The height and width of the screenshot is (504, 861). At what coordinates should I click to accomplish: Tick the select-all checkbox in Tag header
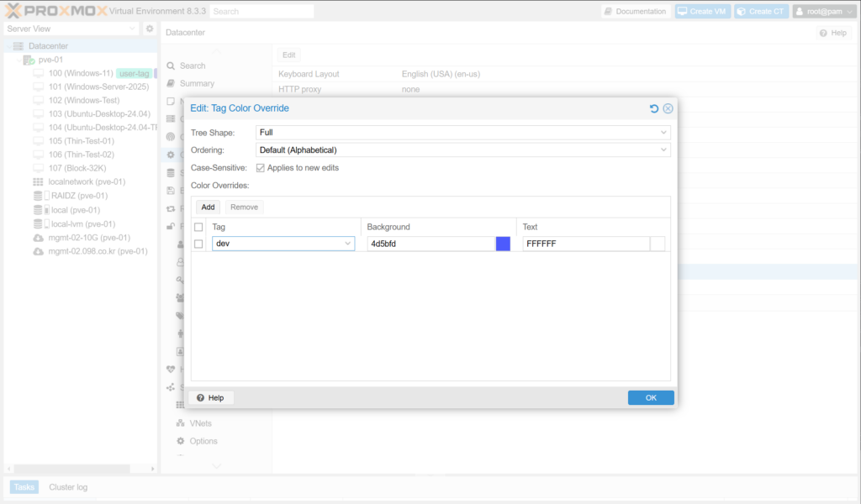tap(198, 227)
